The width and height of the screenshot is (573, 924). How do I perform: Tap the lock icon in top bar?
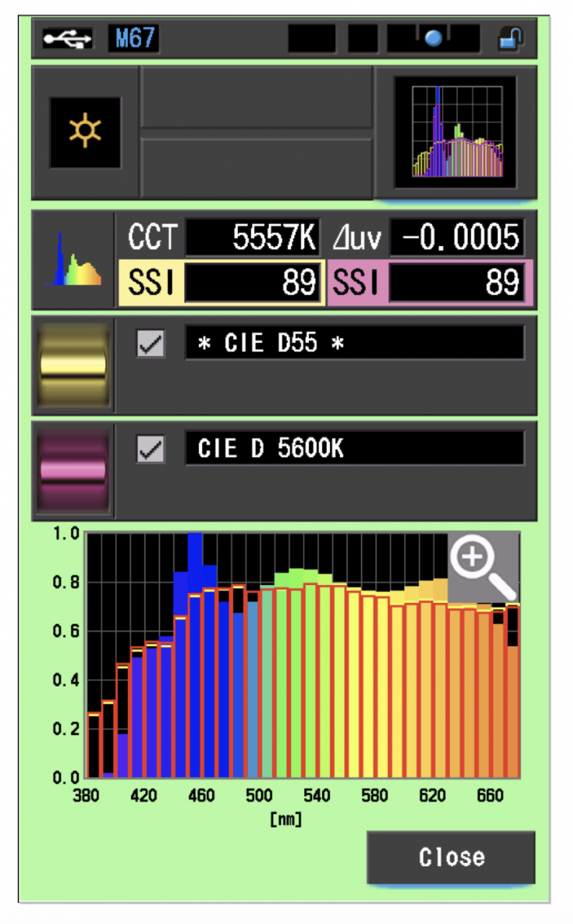point(511,38)
